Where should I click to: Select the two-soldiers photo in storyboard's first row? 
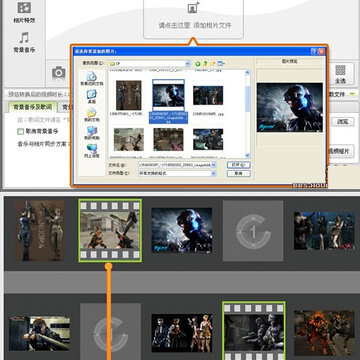[x=39, y=231]
